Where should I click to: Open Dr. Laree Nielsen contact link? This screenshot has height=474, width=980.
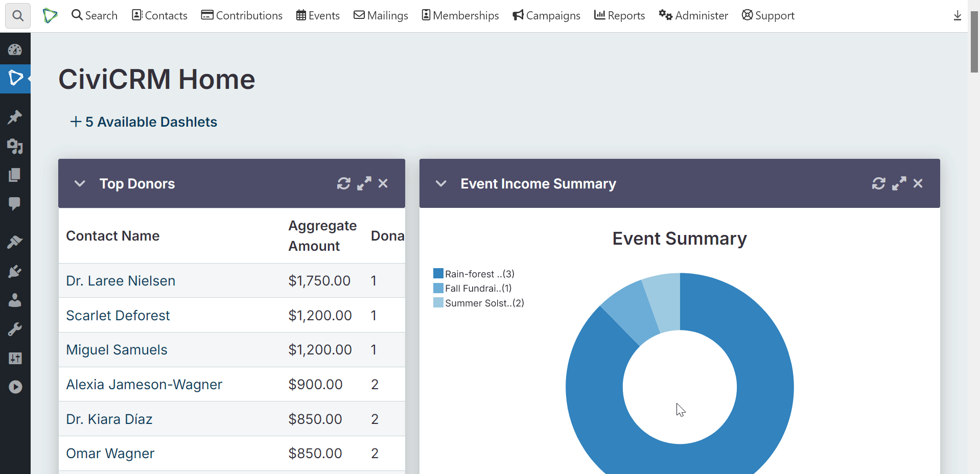(x=121, y=281)
